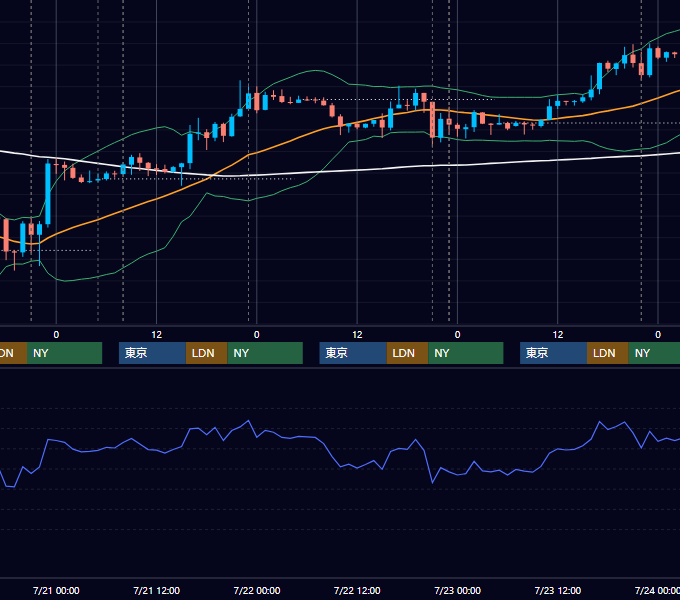Select the LDN session block on 7/22
The image size is (680, 600).
pos(407,353)
